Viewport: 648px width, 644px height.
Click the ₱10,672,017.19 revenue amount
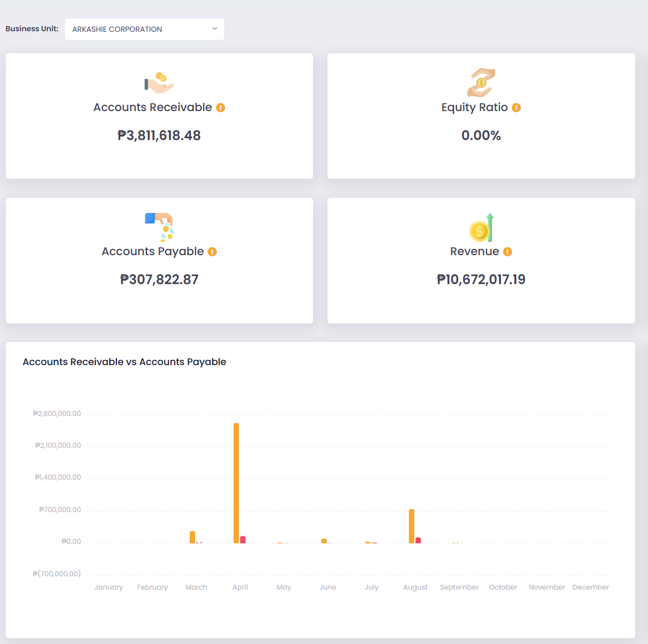[481, 279]
